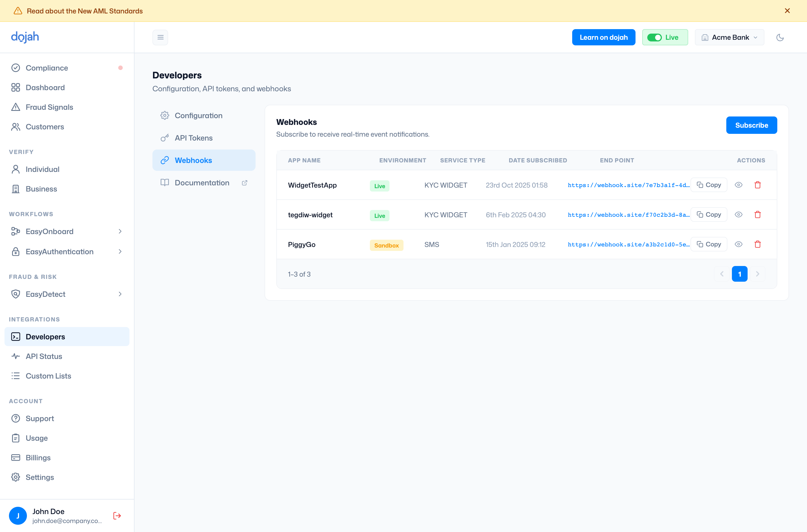Screen dimensions: 807x532
Task: Go to previous page arrow
Action: click(x=722, y=274)
